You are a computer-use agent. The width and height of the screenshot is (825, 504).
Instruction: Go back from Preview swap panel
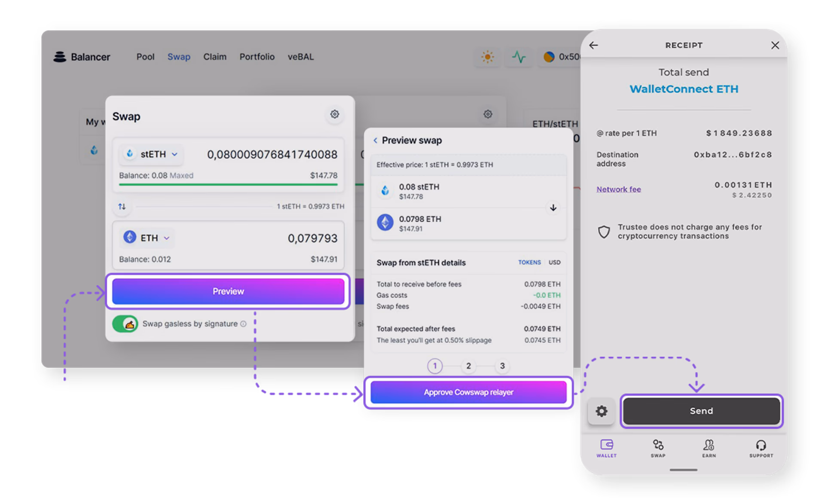coord(375,141)
